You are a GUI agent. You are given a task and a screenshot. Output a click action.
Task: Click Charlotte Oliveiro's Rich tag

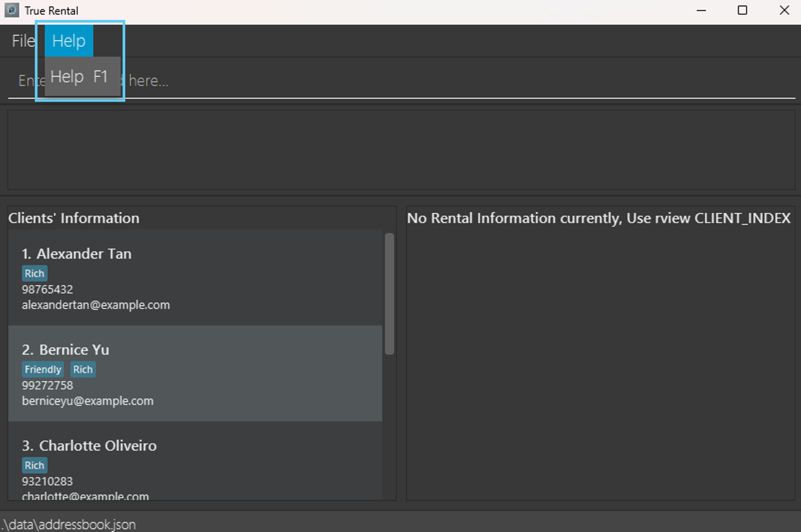tap(35, 466)
